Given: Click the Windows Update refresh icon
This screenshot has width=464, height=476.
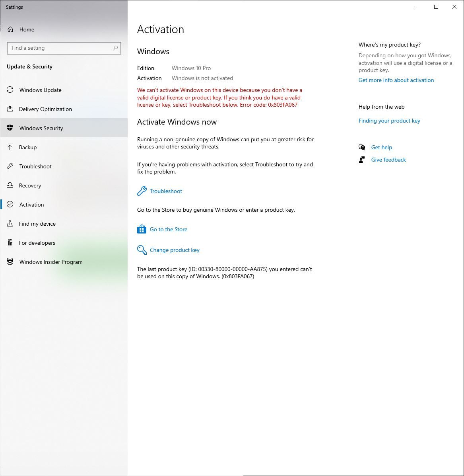Looking at the screenshot, I should click(10, 90).
